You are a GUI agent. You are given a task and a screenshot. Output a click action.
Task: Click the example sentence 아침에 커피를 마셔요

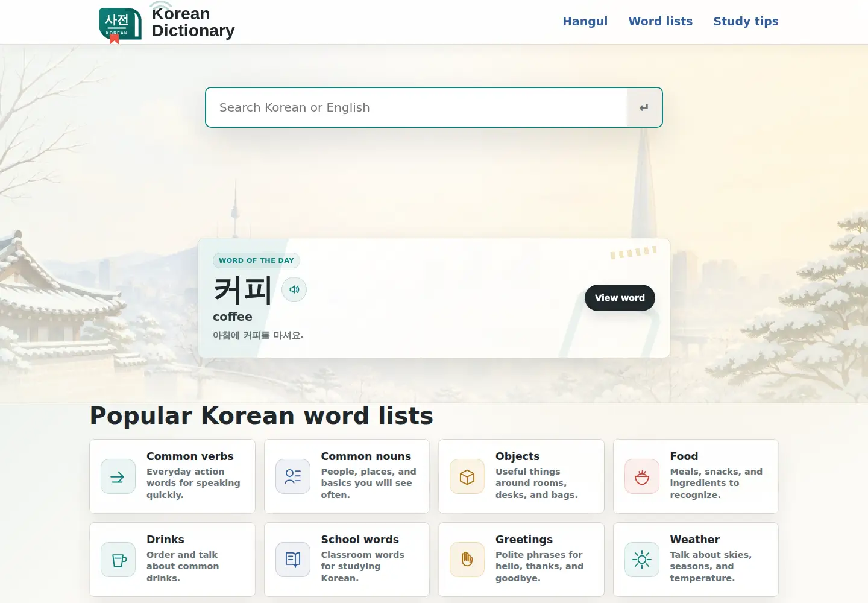click(x=258, y=335)
